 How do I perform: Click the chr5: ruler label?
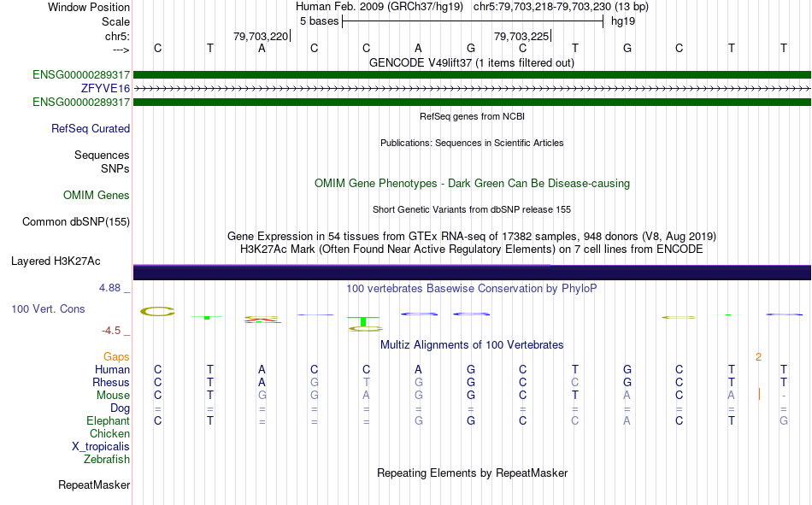(x=117, y=36)
